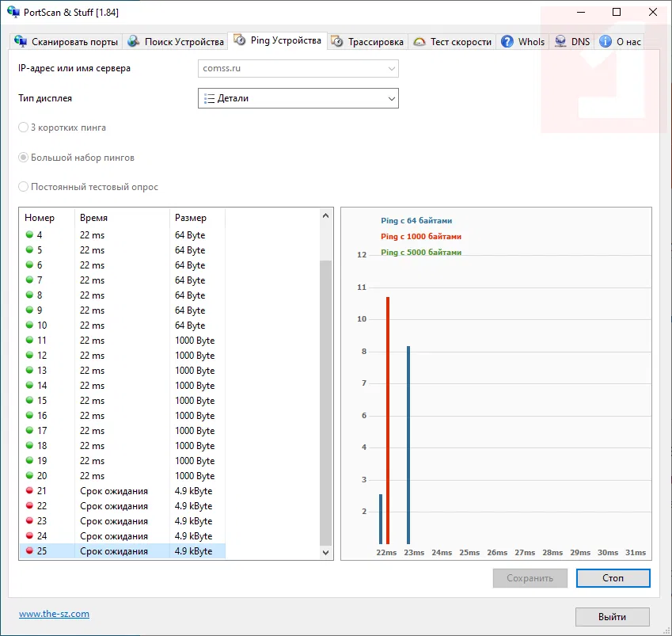Click the About us info icon
This screenshot has width=672, height=636.
[606, 42]
